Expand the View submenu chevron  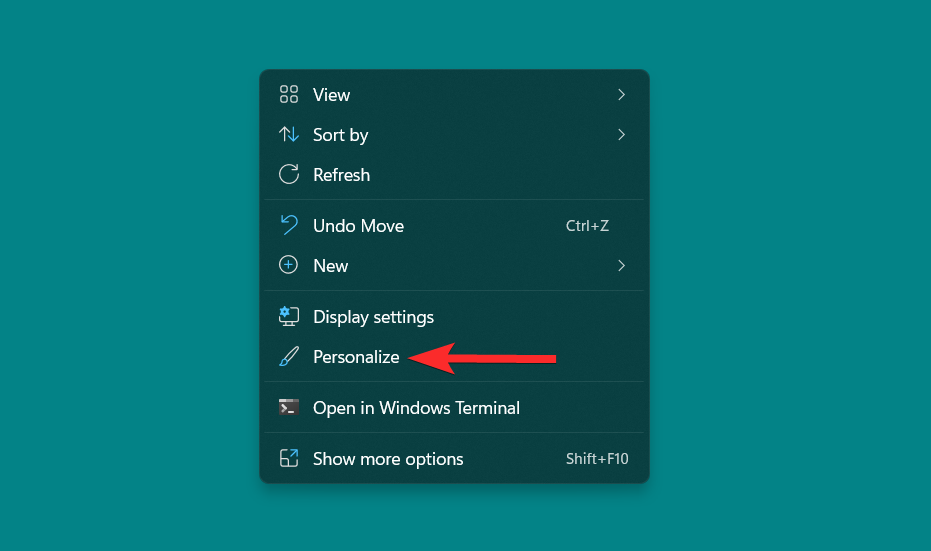[x=621, y=95]
